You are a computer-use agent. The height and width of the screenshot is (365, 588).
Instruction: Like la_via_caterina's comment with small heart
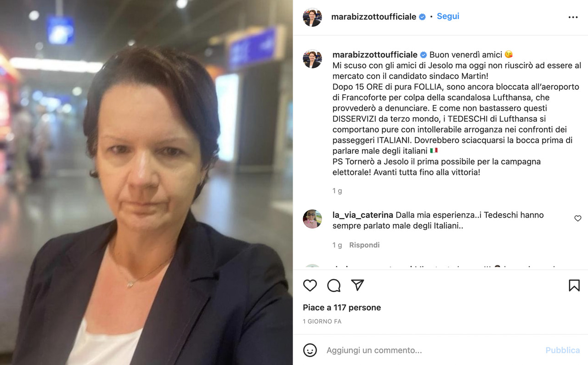tap(578, 219)
